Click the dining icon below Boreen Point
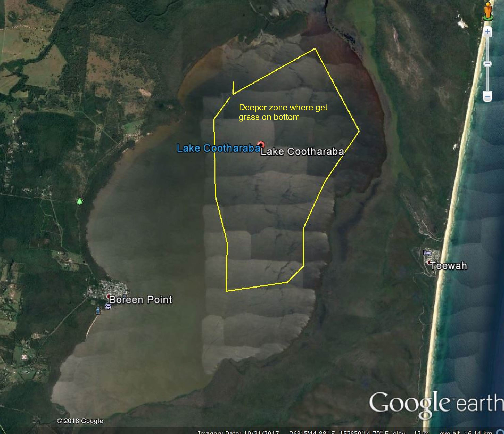The height and width of the screenshot is (434, 504). click(108, 307)
